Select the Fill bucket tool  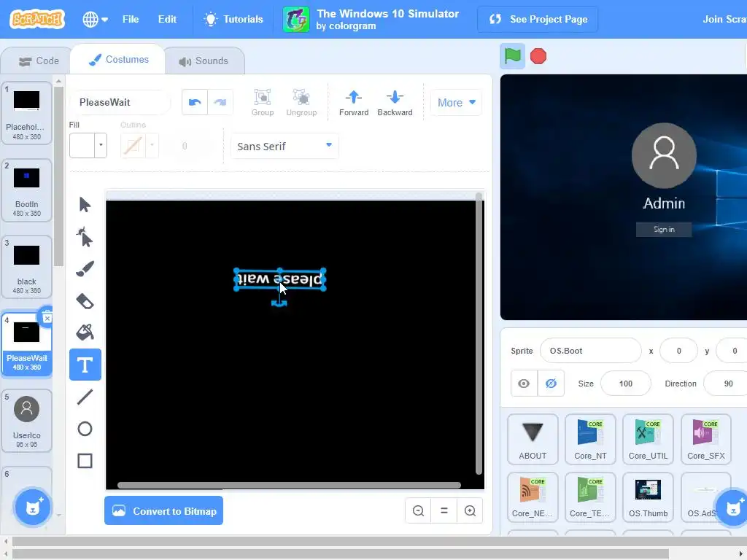tap(85, 332)
